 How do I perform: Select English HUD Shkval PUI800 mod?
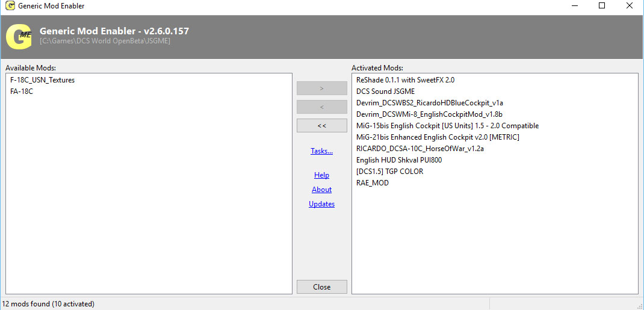click(x=399, y=160)
